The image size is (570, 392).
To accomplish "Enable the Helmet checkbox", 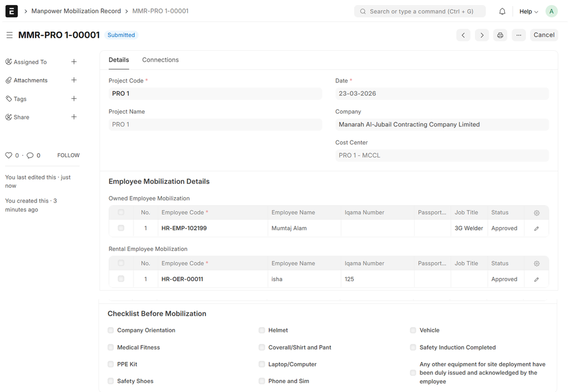I will click(x=262, y=330).
